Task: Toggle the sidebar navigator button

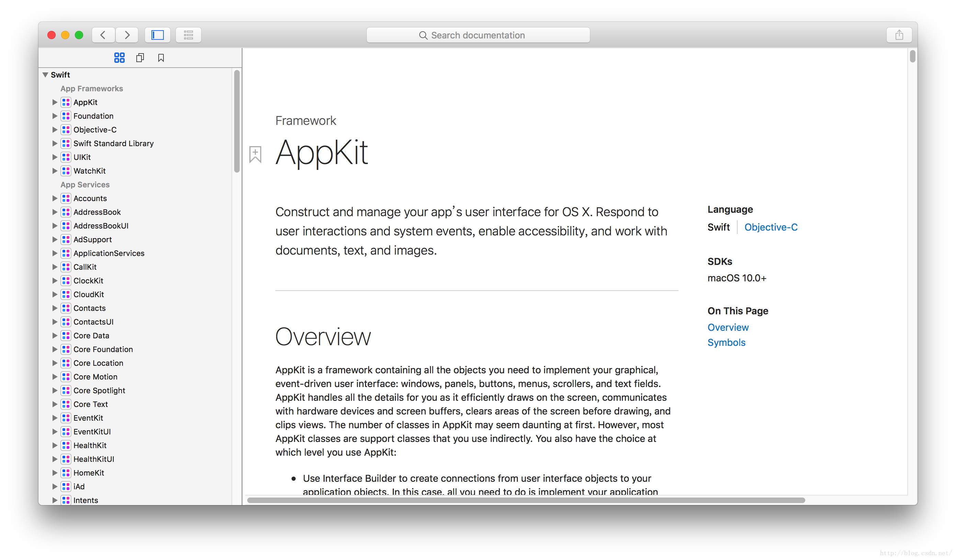Action: 157,35
